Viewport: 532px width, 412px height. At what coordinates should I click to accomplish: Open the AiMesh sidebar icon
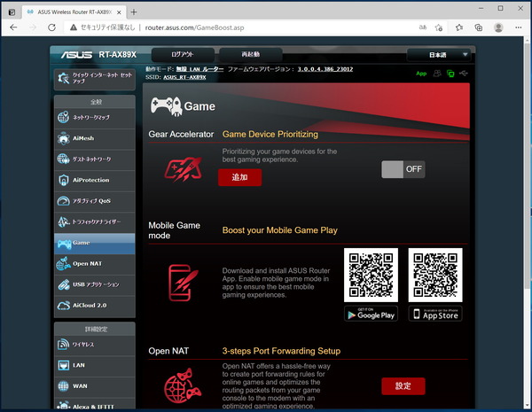tap(64, 138)
